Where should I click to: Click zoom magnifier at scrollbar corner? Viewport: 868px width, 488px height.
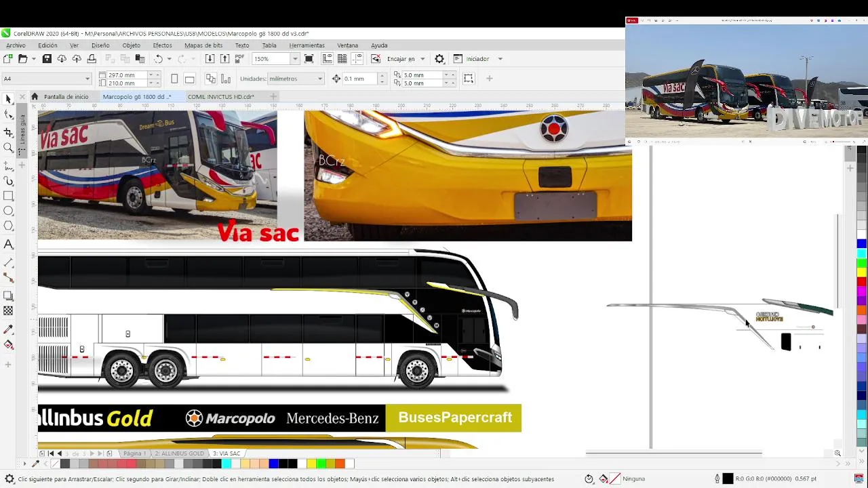[x=837, y=453]
